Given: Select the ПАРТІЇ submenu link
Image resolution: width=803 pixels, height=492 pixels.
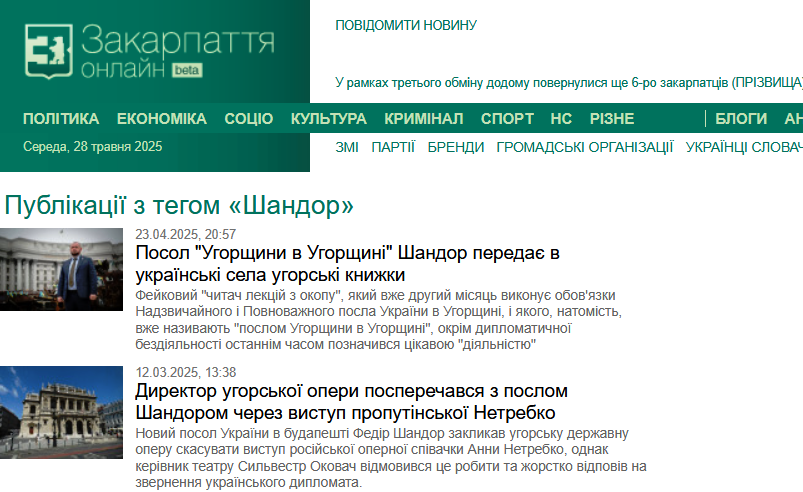Looking at the screenshot, I should [393, 147].
